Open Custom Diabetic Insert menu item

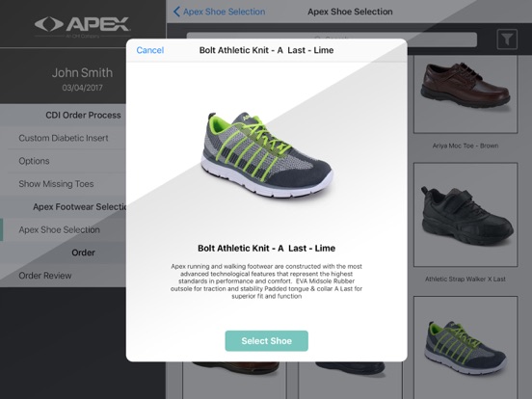pos(64,138)
